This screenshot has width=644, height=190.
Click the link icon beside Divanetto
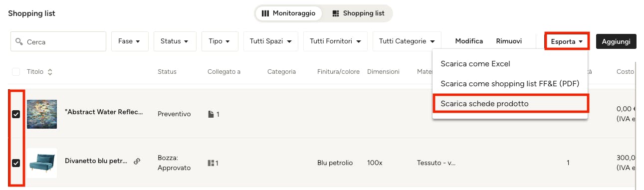point(137,161)
